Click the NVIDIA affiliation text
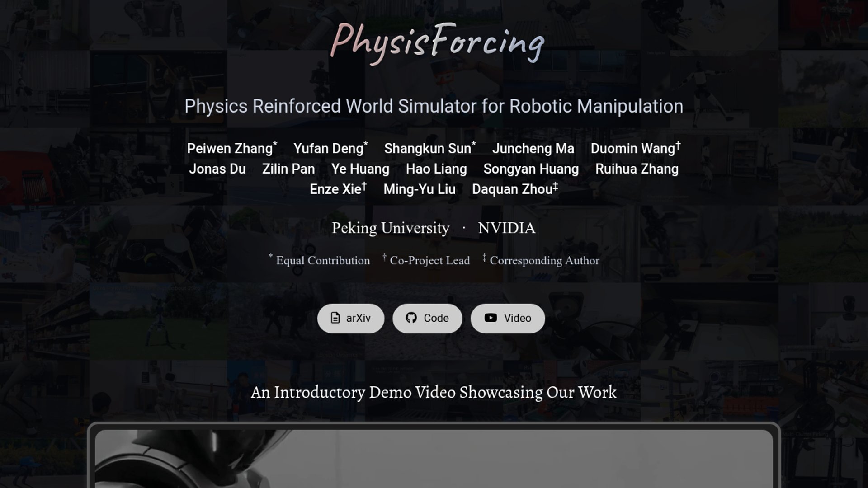This screenshot has height=488, width=868. 507,228
